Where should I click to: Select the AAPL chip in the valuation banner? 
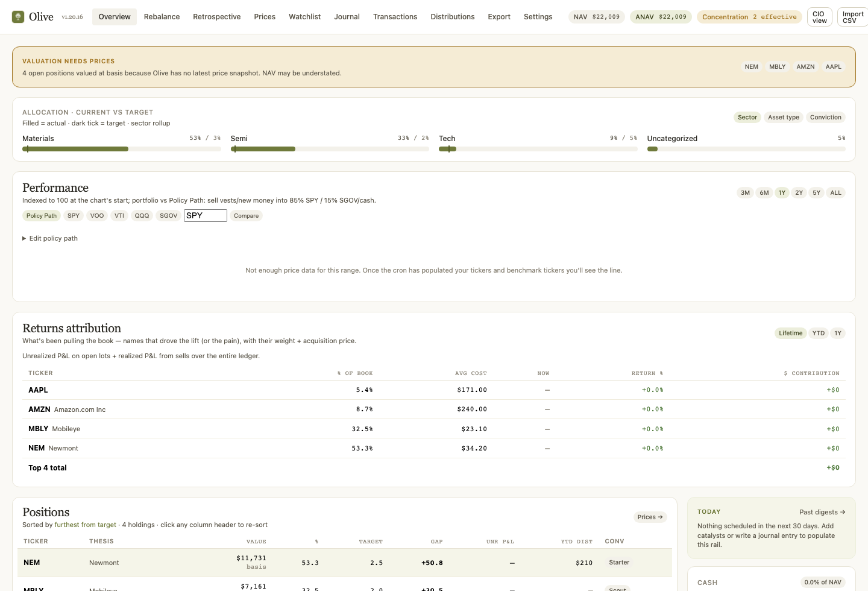pos(833,67)
